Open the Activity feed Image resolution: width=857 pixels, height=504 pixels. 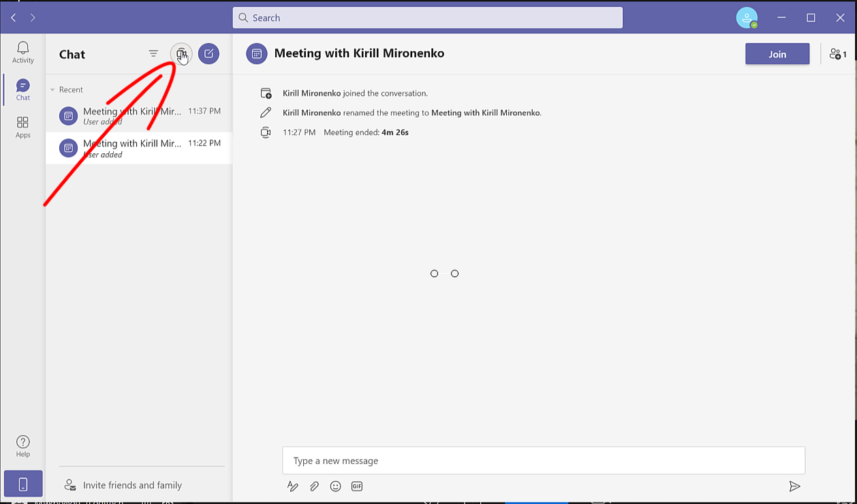pyautogui.click(x=22, y=52)
